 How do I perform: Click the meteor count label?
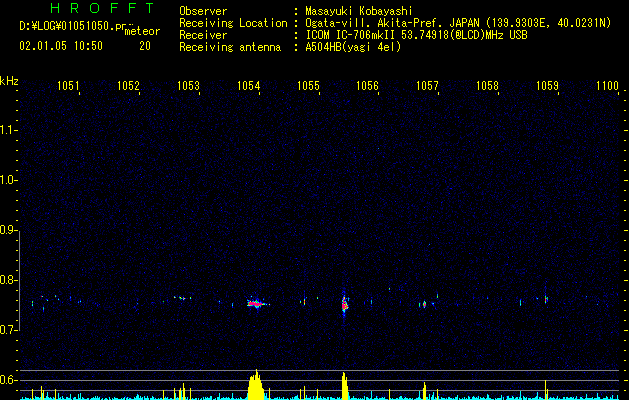point(142,31)
